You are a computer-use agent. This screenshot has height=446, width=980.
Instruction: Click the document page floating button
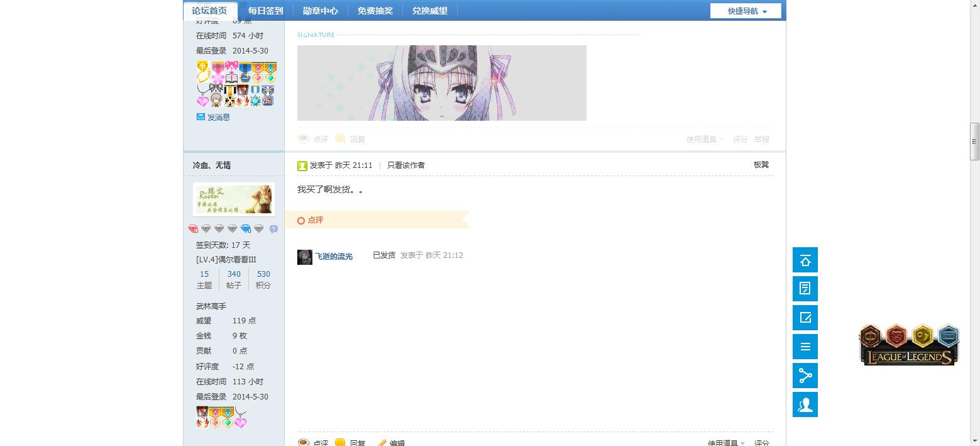(x=805, y=289)
